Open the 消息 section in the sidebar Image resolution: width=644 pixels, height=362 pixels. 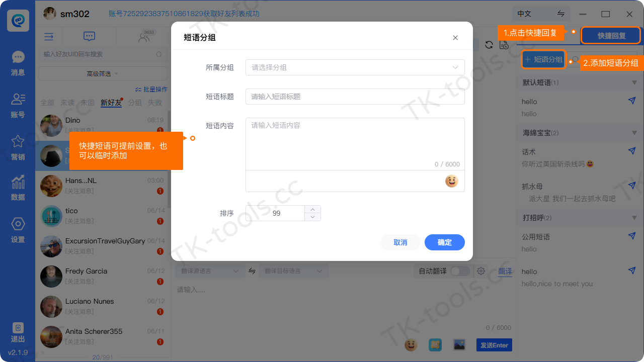pos(18,63)
